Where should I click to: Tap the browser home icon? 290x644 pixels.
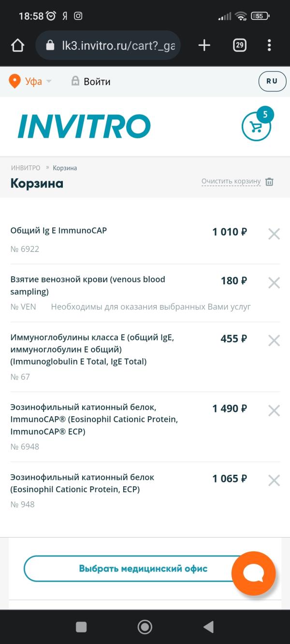(x=17, y=45)
